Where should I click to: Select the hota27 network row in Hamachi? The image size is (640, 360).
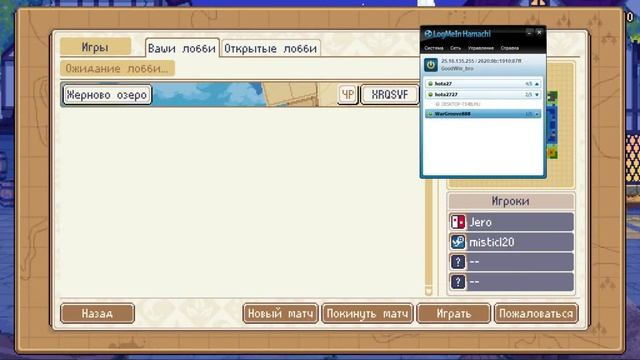point(483,84)
